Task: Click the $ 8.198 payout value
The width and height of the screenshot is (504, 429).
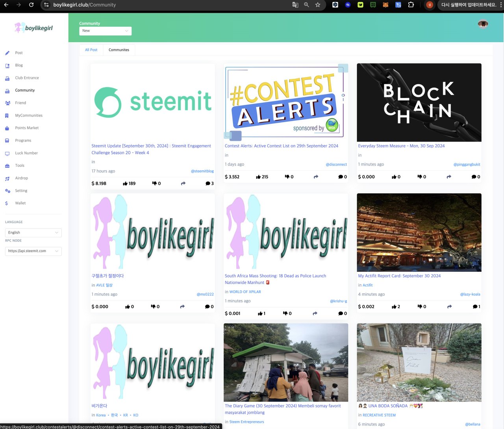Action: 99,184
